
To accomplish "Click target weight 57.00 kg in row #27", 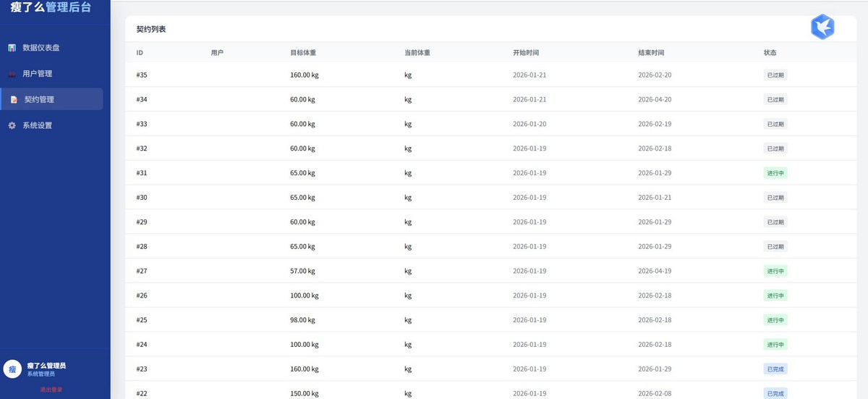I will coord(302,271).
